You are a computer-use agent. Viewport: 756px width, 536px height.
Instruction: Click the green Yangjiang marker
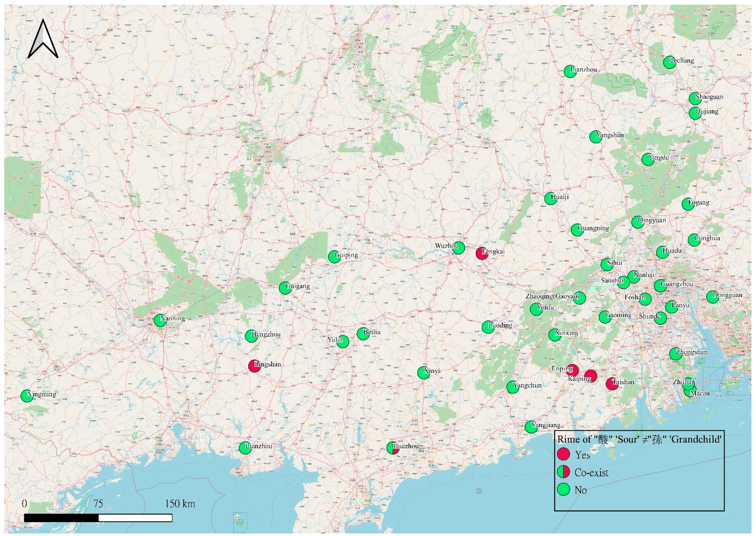click(531, 427)
